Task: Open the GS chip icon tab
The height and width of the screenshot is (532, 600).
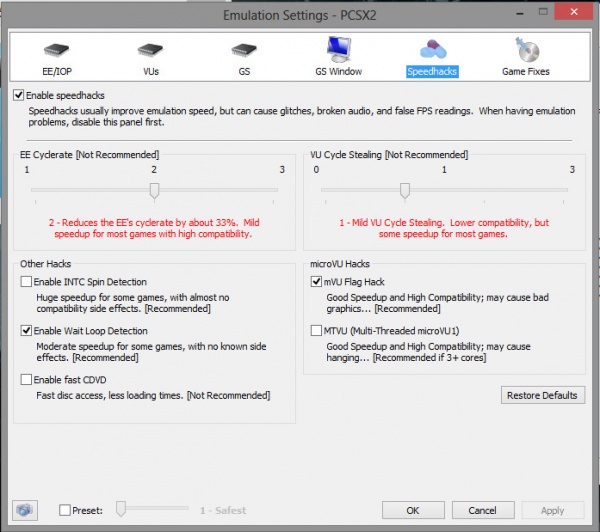Action: tap(244, 50)
